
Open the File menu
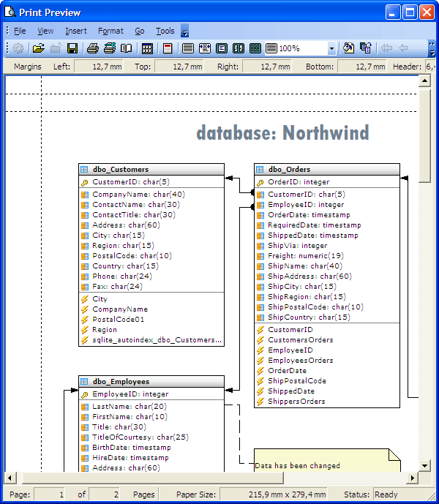[x=20, y=31]
